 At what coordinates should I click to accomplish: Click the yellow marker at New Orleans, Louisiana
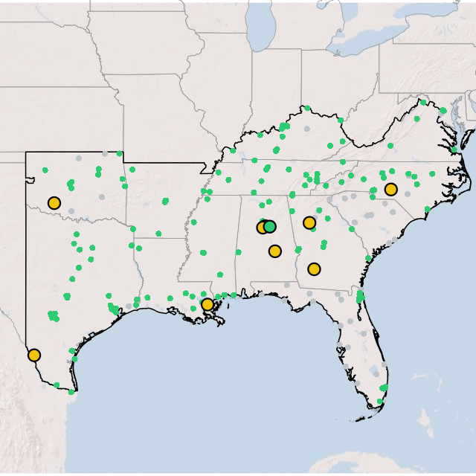click(208, 304)
